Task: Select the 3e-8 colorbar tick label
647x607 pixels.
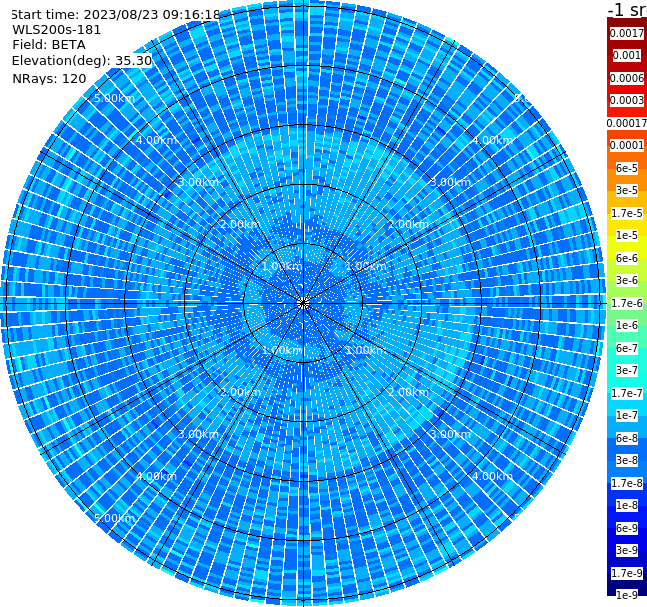Action: click(627, 460)
